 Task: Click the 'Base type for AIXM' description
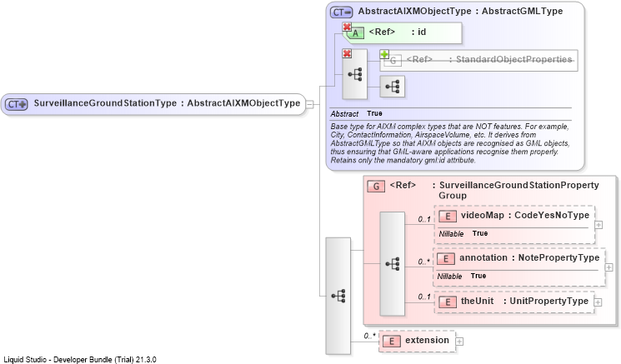[450, 143]
